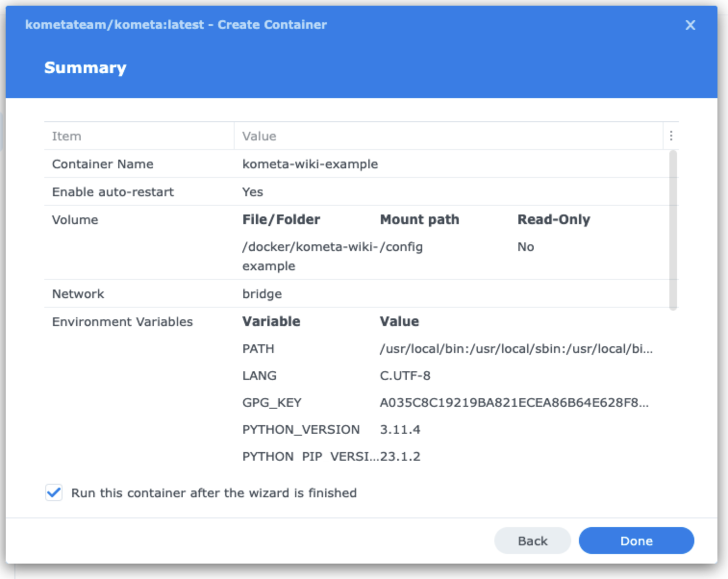
Task: Select the Container Name row
Action: point(356,164)
